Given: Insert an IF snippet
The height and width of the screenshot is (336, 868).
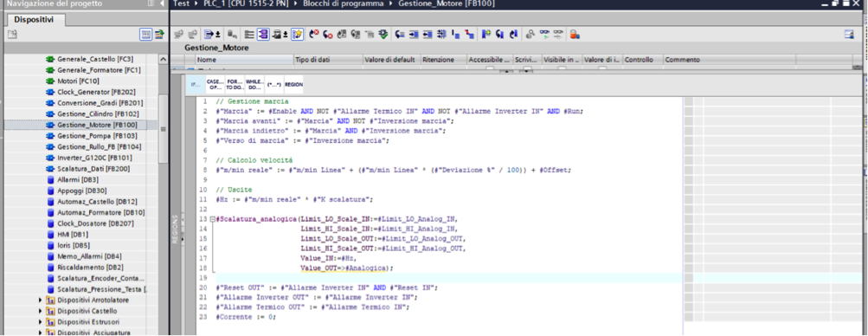Looking at the screenshot, I should pos(196,84).
